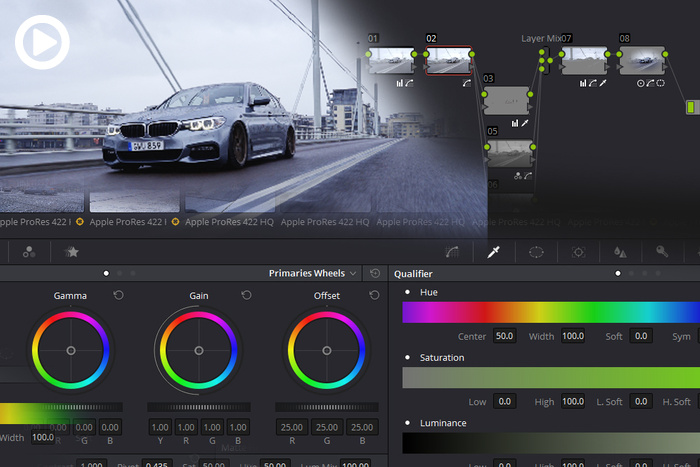Reset the Offset color wheel

click(x=375, y=296)
